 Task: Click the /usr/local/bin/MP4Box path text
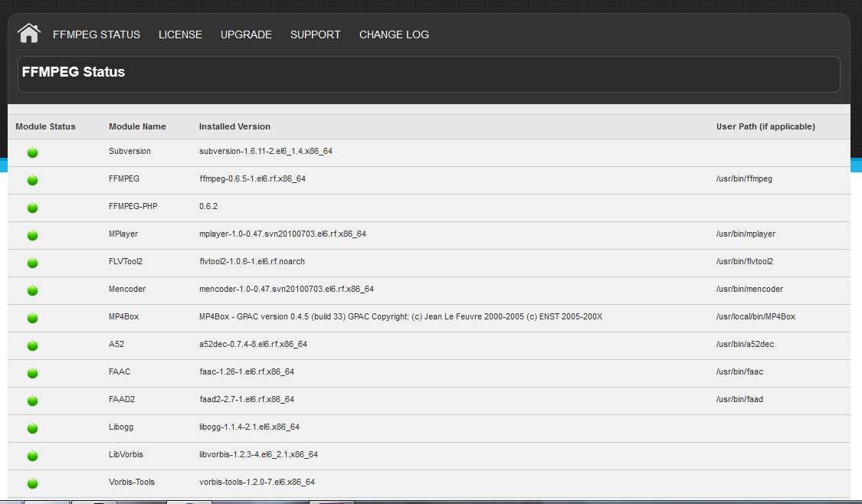pyautogui.click(x=755, y=316)
